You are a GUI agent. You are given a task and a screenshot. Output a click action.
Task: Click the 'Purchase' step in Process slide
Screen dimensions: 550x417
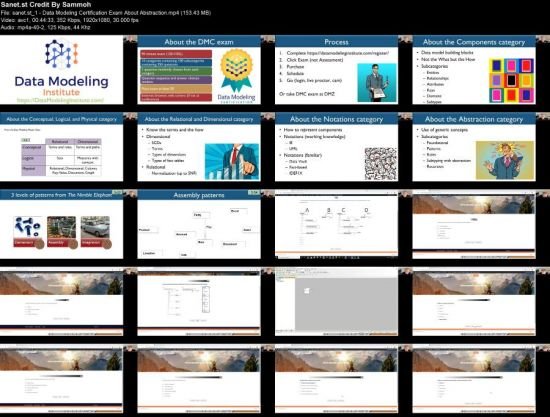pyautogui.click(x=295, y=67)
